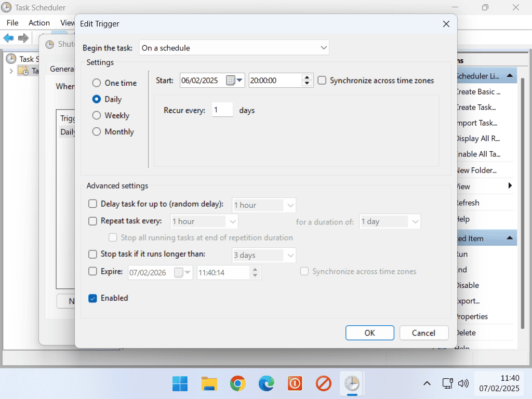
Task: Open the File menu
Action: tap(12, 23)
